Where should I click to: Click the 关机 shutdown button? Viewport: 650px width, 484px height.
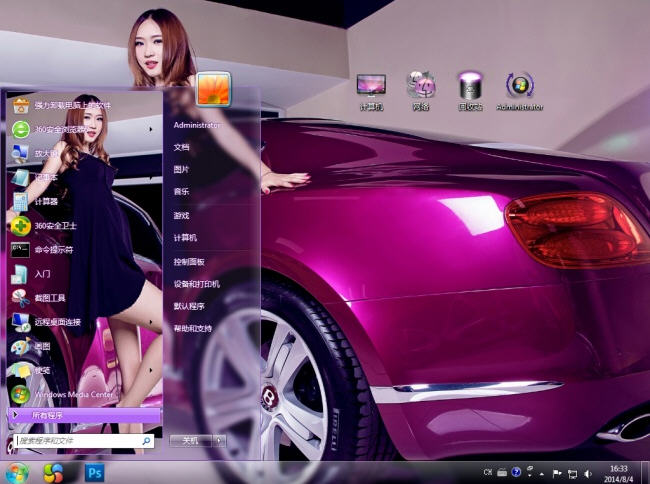click(189, 440)
